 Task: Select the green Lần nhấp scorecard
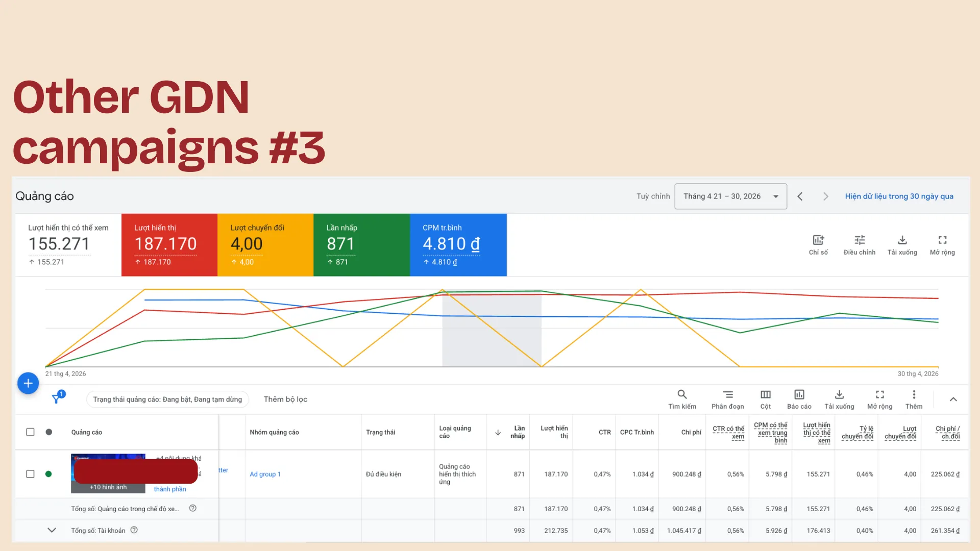point(361,245)
